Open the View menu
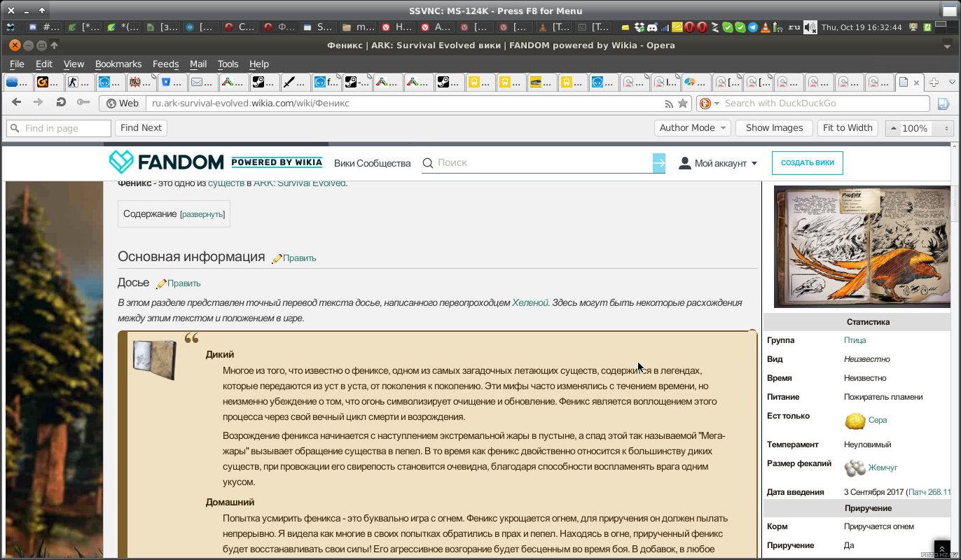961x560 pixels. [x=74, y=64]
